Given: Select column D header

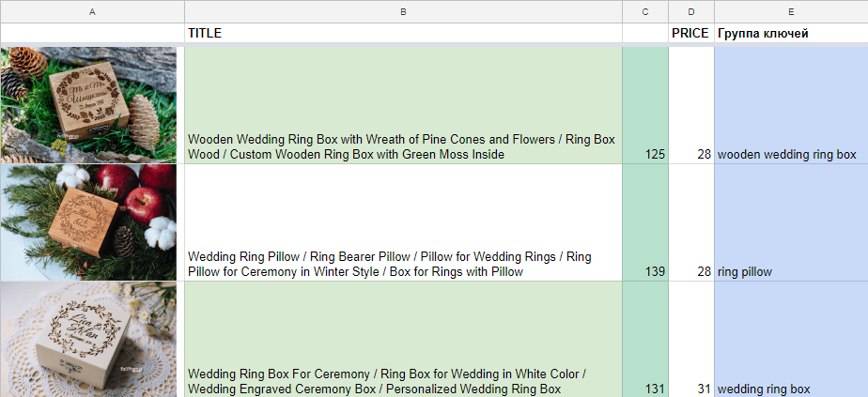Looking at the screenshot, I should (x=691, y=11).
